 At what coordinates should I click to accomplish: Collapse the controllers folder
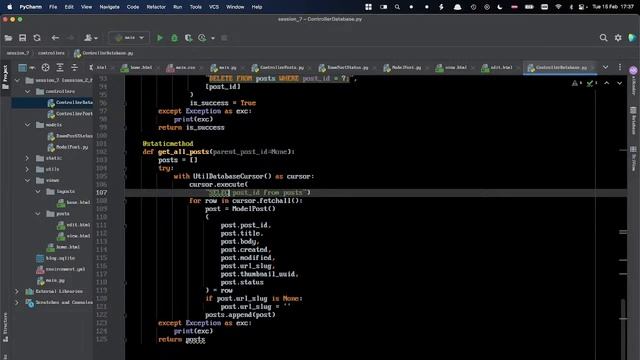coord(27,91)
